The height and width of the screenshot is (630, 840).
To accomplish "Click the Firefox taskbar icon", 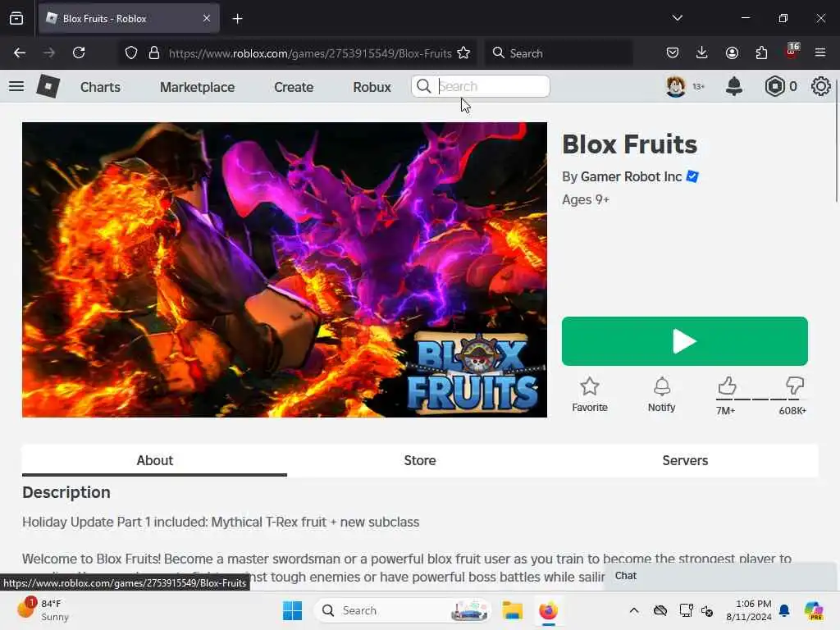I will click(x=548, y=610).
